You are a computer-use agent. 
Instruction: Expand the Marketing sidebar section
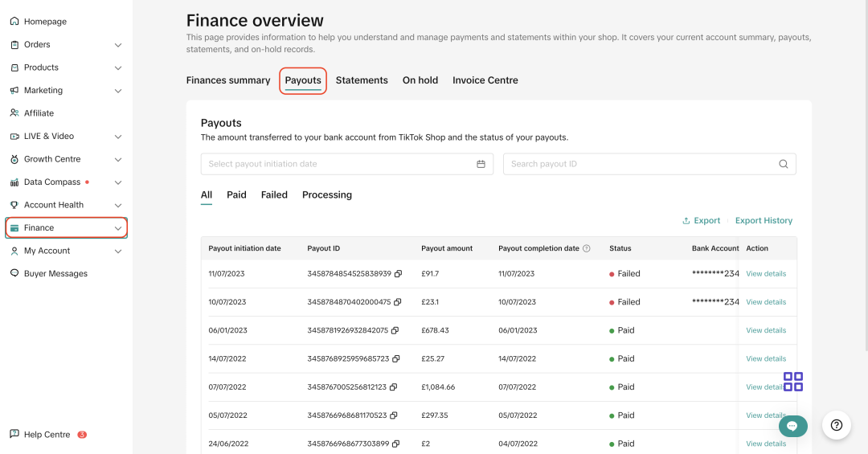point(118,91)
